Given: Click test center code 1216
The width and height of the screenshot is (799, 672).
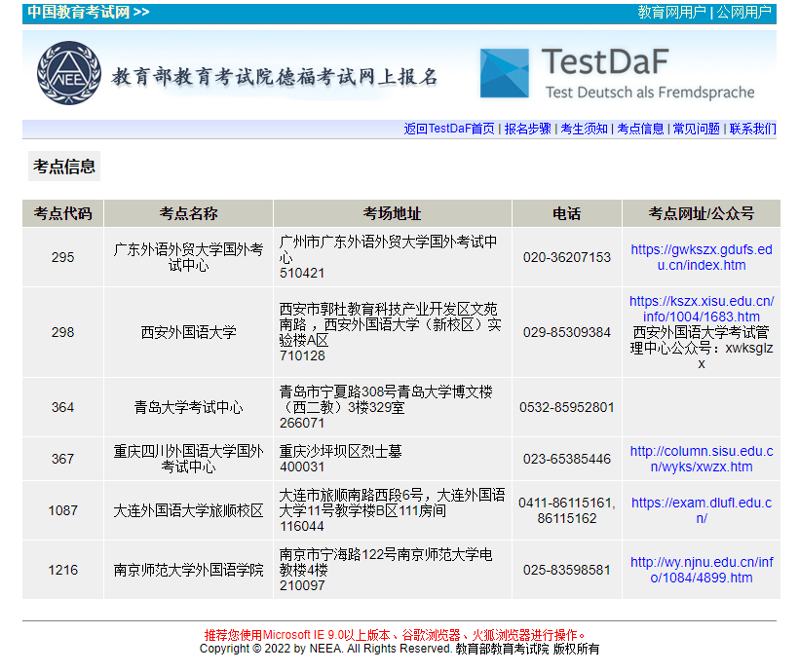Looking at the screenshot, I should (62, 570).
